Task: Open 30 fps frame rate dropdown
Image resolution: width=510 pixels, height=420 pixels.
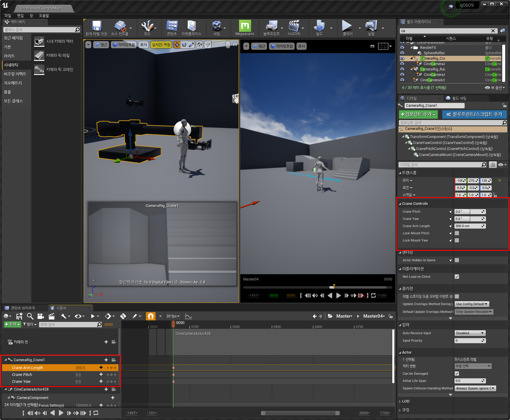Action: pyautogui.click(x=173, y=316)
